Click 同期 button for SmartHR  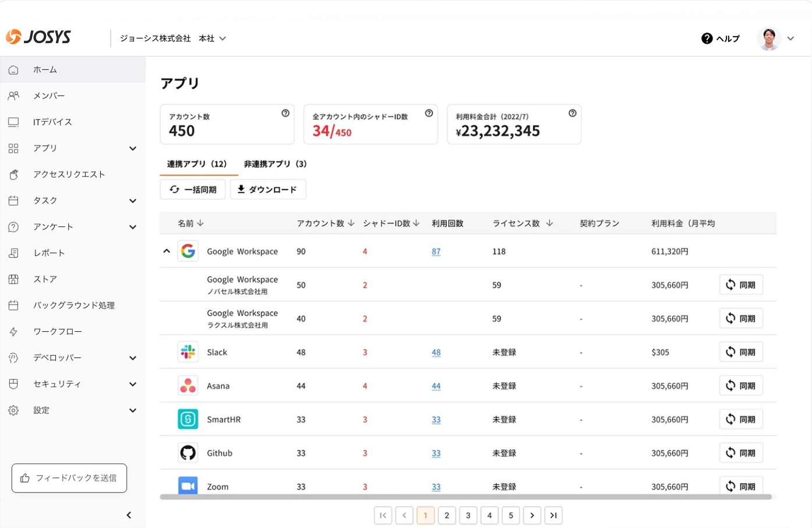741,419
